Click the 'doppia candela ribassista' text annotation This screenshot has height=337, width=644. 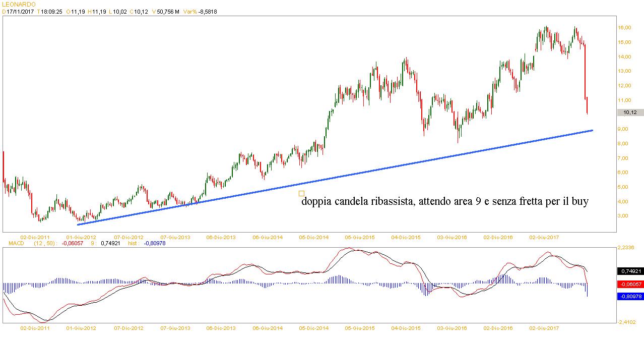445,202
